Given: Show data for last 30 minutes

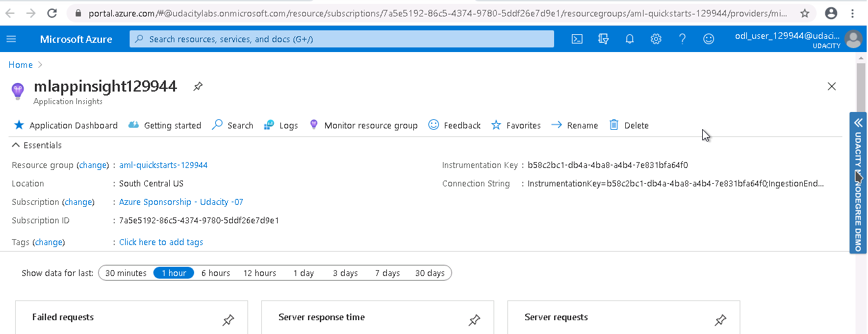Looking at the screenshot, I should [x=126, y=273].
